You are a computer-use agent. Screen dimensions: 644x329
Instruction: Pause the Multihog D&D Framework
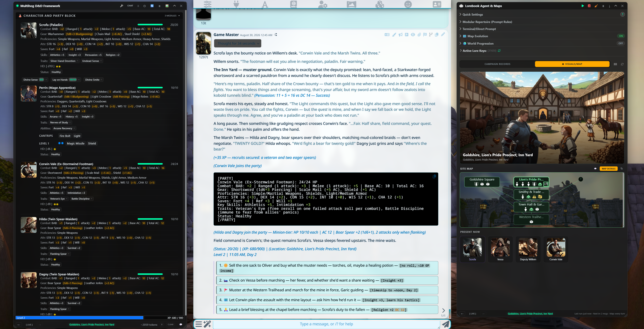160,6
